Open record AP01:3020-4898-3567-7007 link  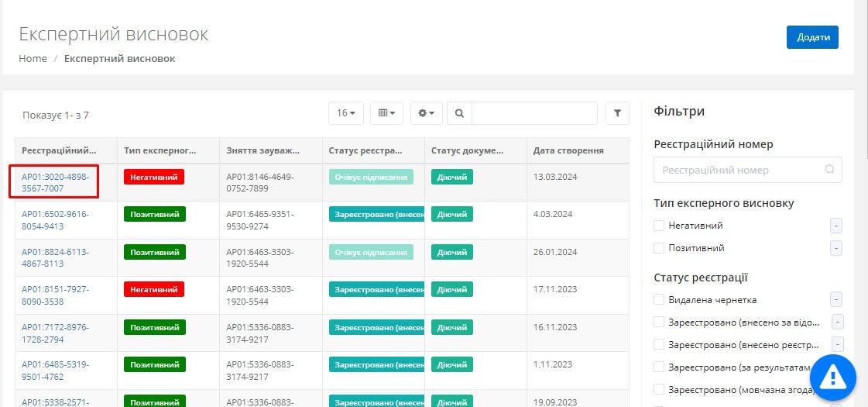point(55,182)
